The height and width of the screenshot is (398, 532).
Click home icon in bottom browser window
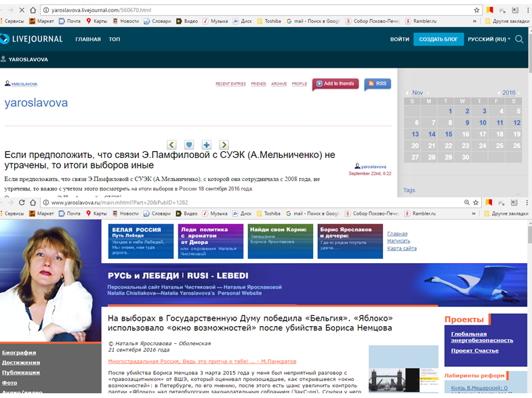[x=33, y=203]
